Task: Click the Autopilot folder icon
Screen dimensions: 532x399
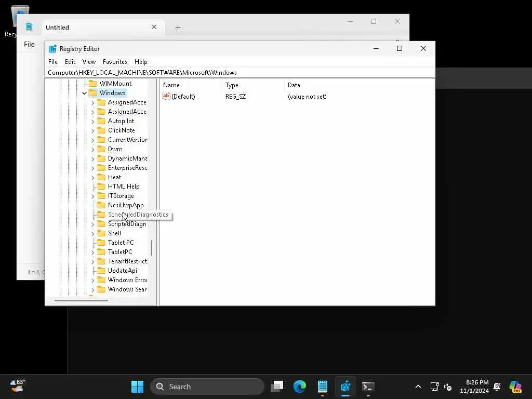Action: click(x=101, y=121)
